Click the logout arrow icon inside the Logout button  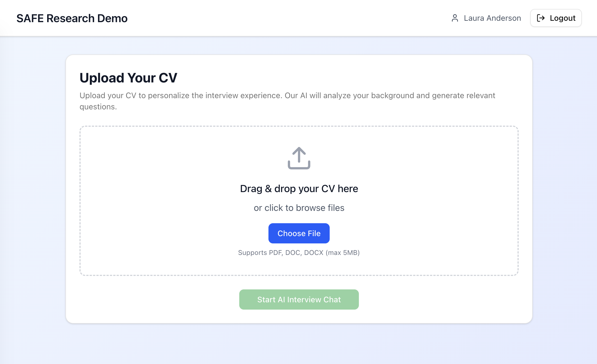541,18
